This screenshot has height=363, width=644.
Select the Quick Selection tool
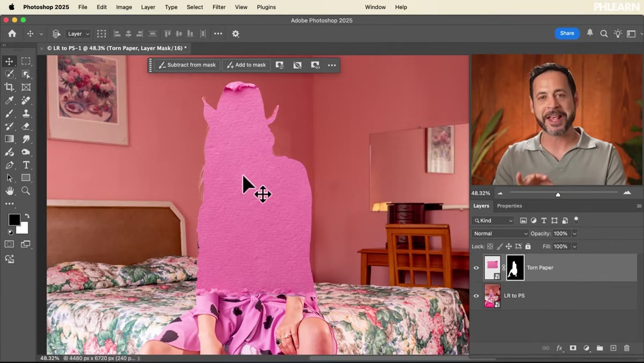9,74
